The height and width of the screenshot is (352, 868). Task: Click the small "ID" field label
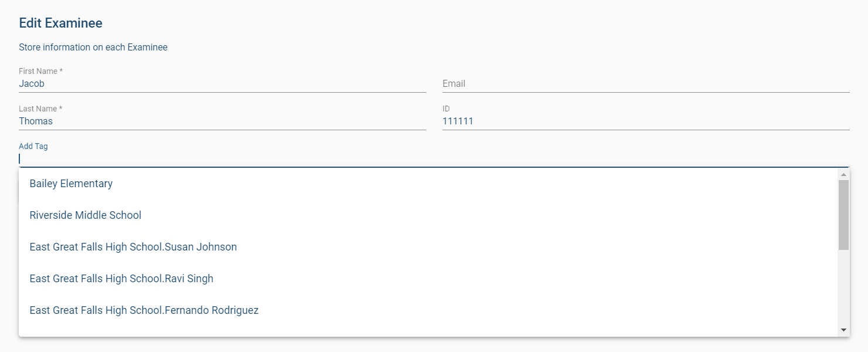[446, 109]
